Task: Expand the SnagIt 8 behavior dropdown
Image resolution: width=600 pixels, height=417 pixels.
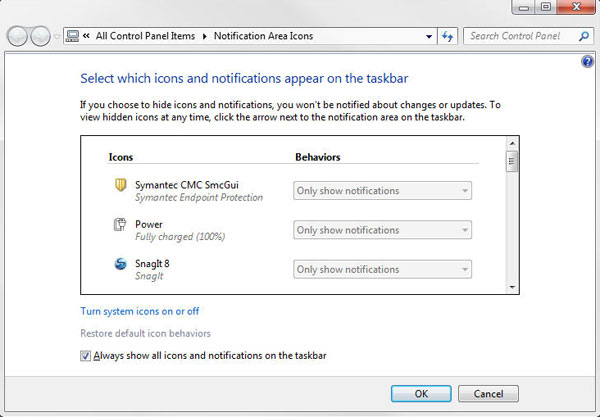Action: 382,269
